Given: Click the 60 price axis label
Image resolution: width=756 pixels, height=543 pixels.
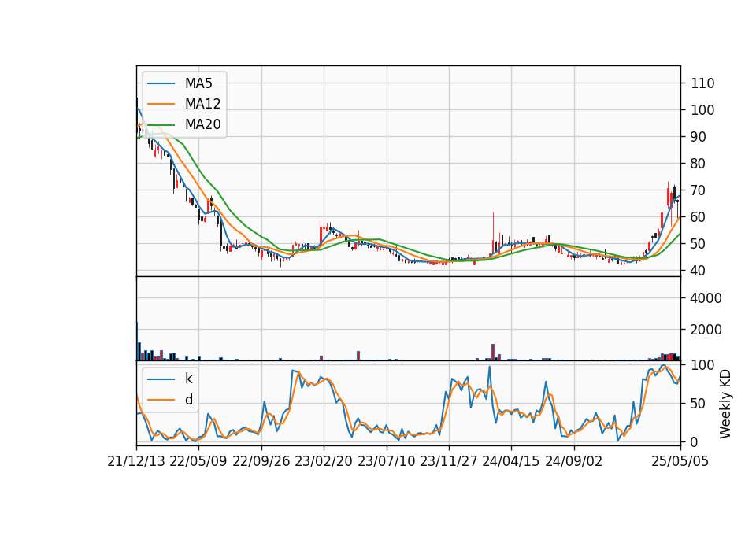Looking at the screenshot, I should click(x=699, y=217).
